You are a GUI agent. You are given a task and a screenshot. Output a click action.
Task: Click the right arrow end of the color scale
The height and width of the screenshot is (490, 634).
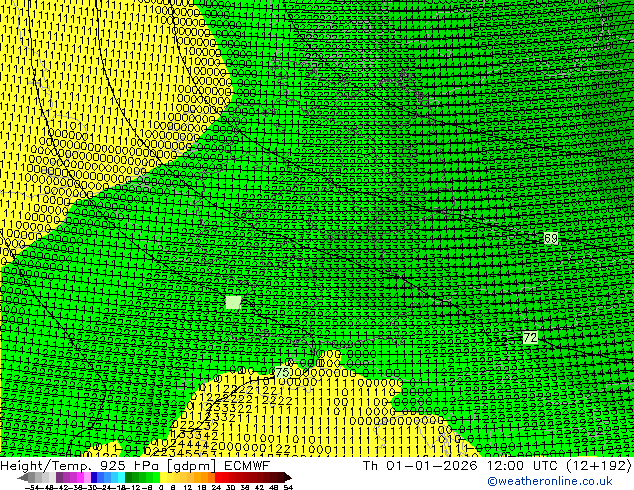(x=287, y=477)
